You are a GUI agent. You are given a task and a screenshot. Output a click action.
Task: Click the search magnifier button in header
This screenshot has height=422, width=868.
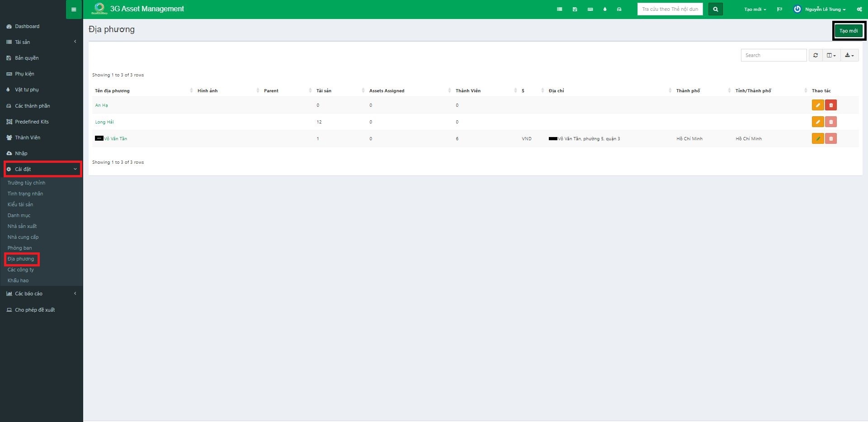(715, 9)
